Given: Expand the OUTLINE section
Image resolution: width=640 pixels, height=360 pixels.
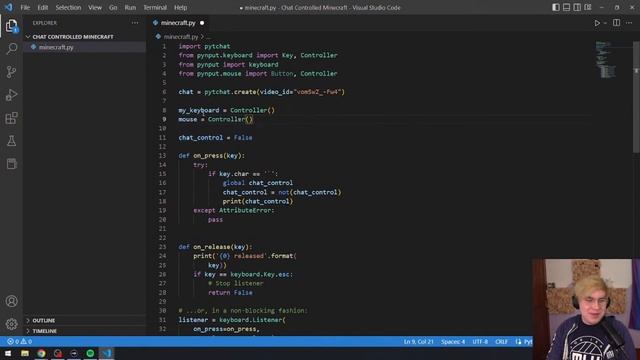Looking at the screenshot, I should (43, 320).
